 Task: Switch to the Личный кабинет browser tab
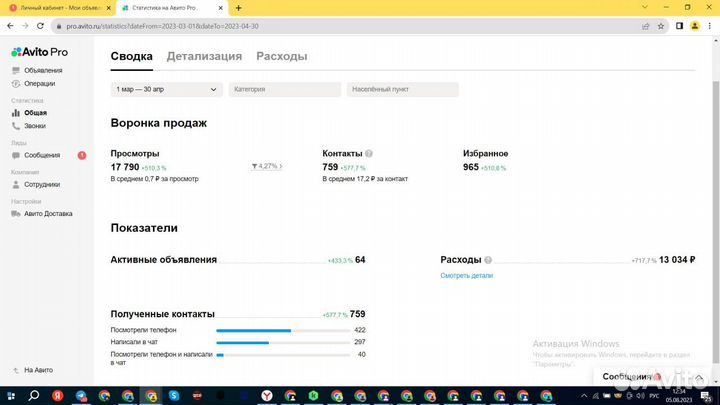pyautogui.click(x=59, y=8)
